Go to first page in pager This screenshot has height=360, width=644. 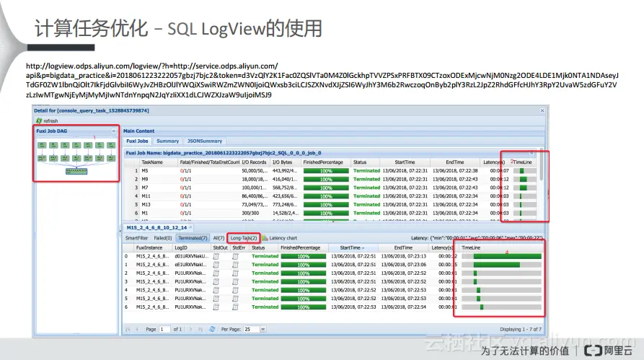tap(128, 329)
